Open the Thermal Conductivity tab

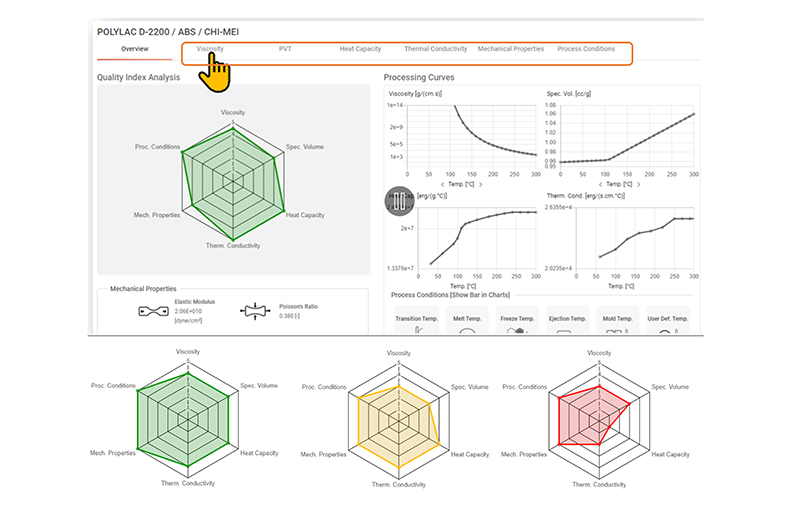(436, 49)
